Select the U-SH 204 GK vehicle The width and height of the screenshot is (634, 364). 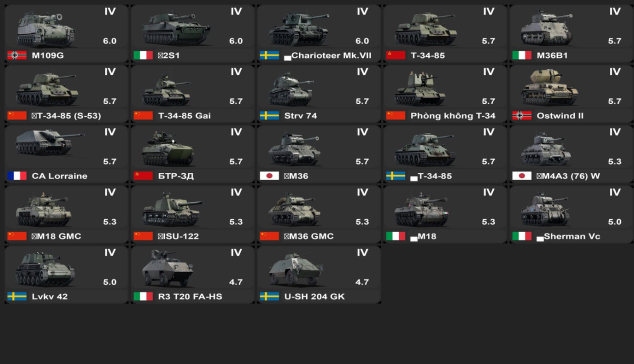coord(319,275)
